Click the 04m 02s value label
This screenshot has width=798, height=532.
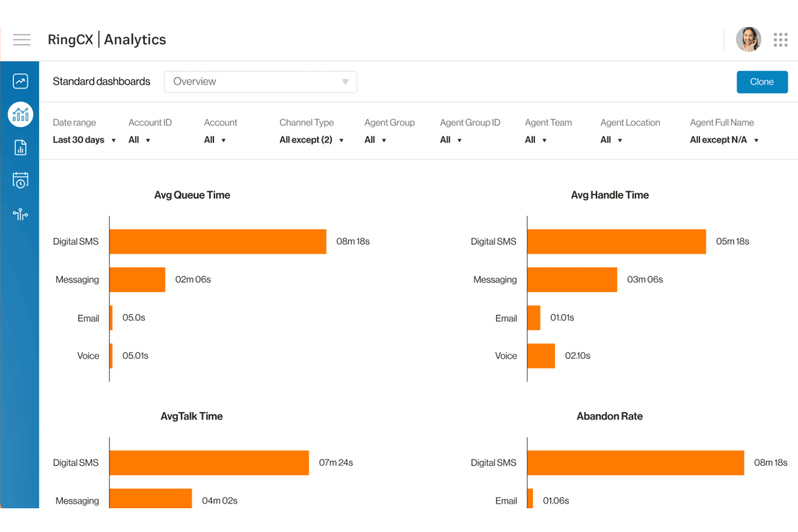pos(219,501)
